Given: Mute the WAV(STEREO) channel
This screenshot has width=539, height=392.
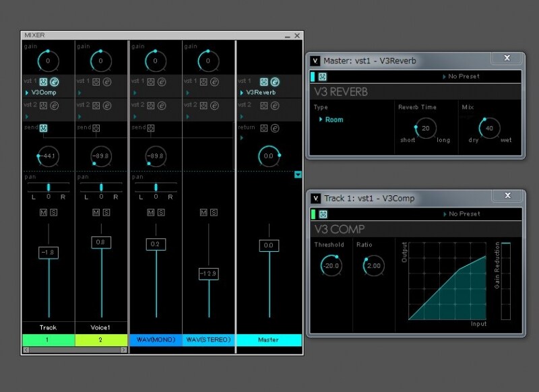Looking at the screenshot, I should pyautogui.click(x=203, y=212).
